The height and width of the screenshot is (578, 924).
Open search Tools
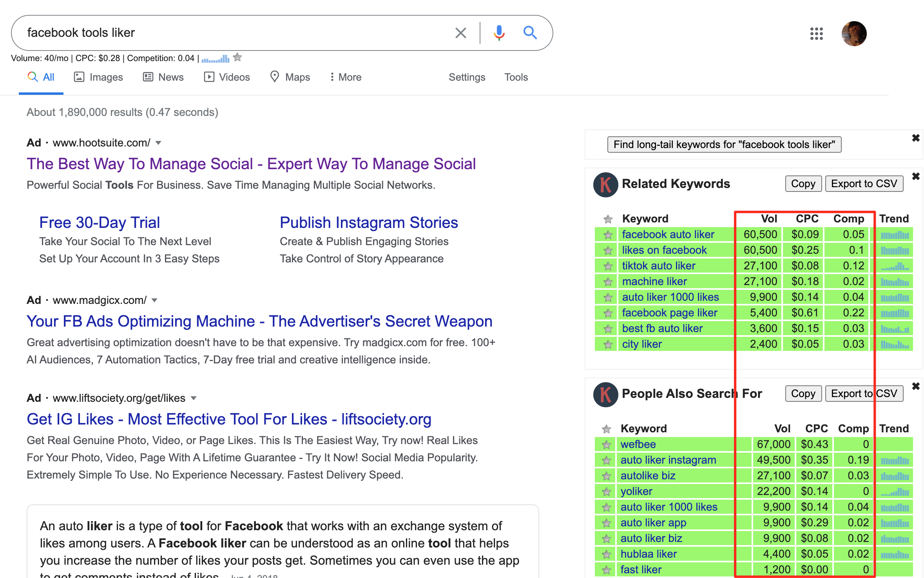(x=516, y=77)
